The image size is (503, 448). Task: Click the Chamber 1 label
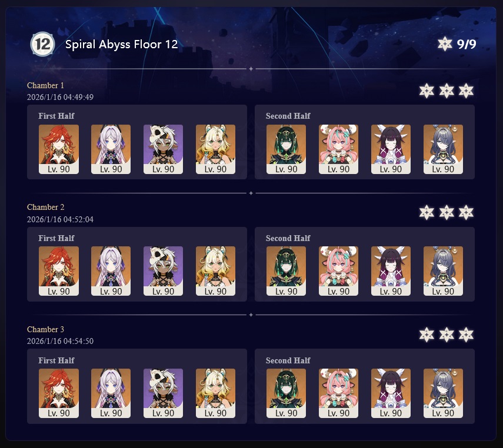45,85
